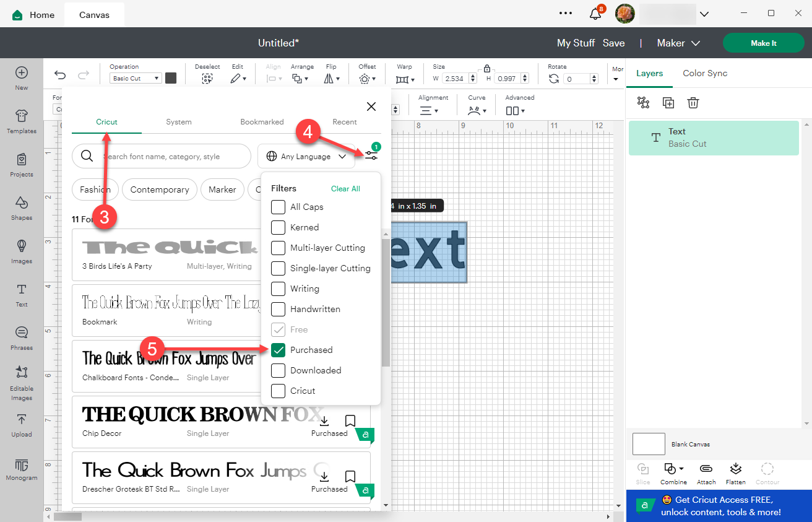Open the Color Sync tab
812x522 pixels.
pos(705,73)
